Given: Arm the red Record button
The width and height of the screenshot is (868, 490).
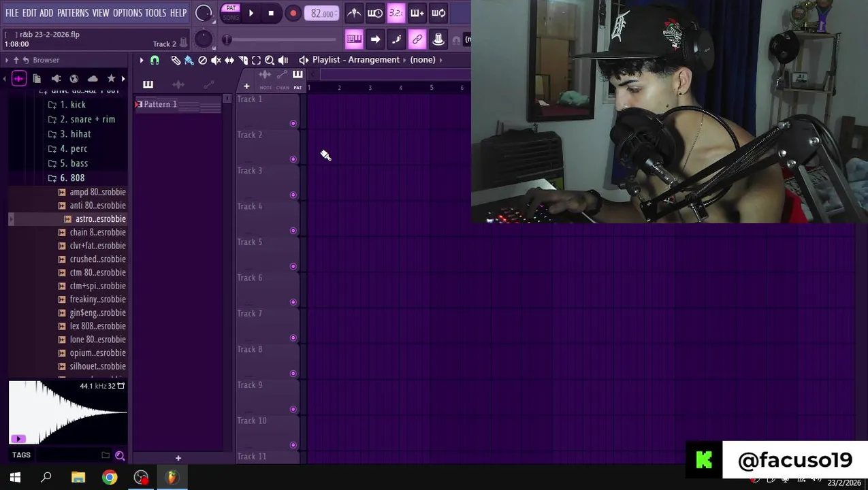Looking at the screenshot, I should (x=293, y=13).
